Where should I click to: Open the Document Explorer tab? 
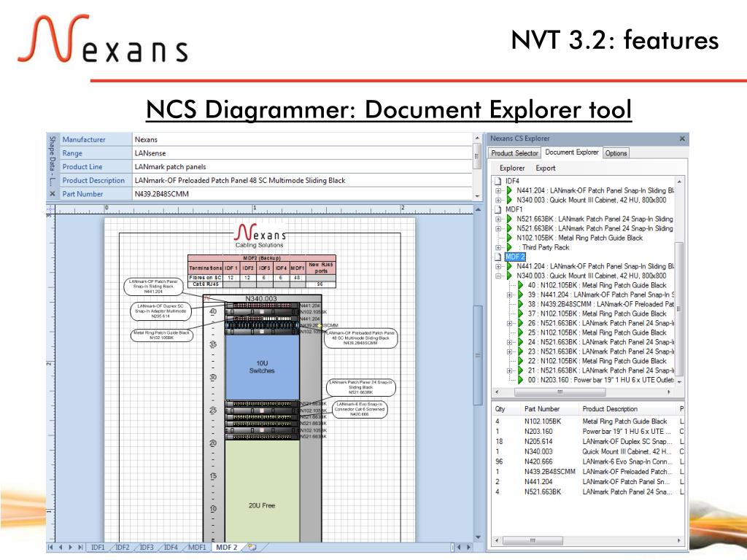click(572, 152)
